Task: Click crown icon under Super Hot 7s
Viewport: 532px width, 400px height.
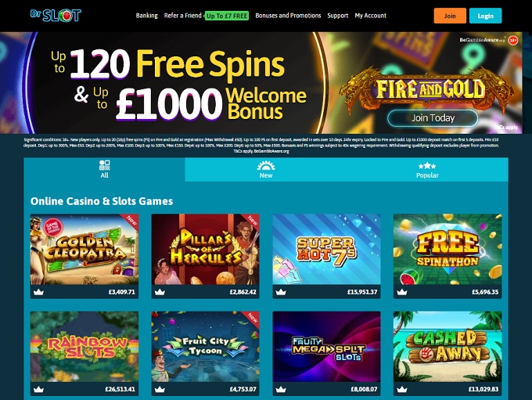Action: (281, 292)
